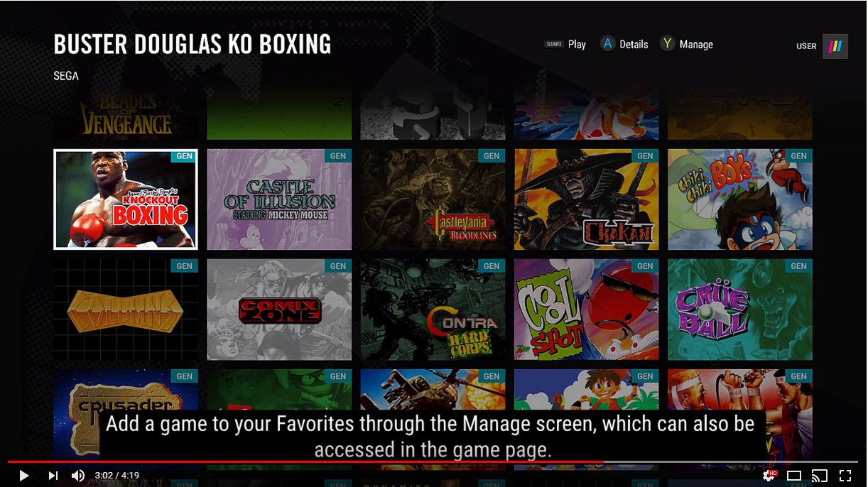
Task: Open video quality settings gear
Action: [769, 476]
